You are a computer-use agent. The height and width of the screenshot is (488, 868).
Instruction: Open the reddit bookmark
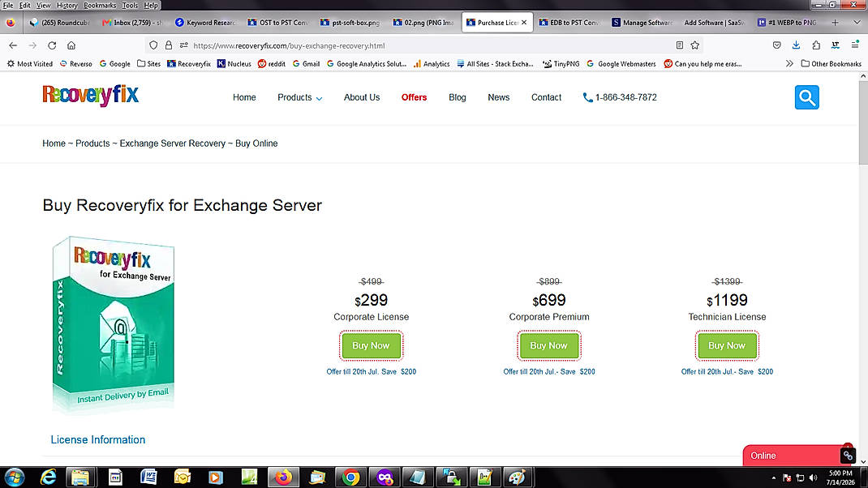(271, 63)
